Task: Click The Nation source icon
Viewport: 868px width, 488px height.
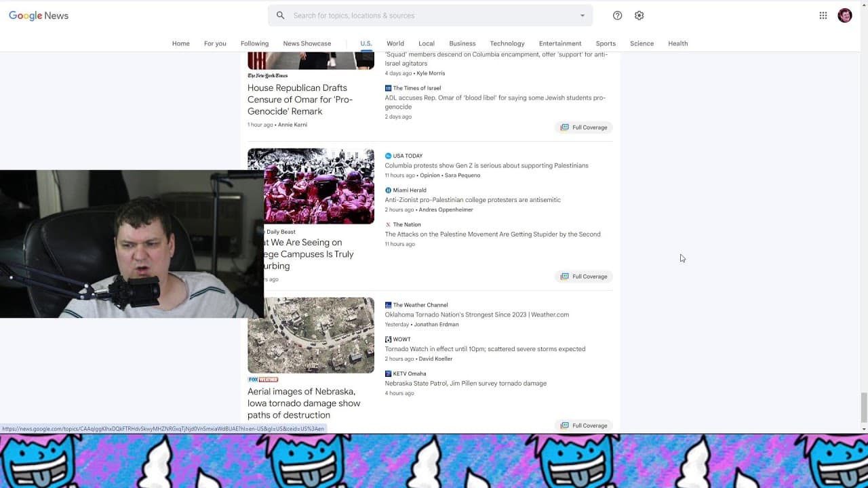Action: (388, 224)
